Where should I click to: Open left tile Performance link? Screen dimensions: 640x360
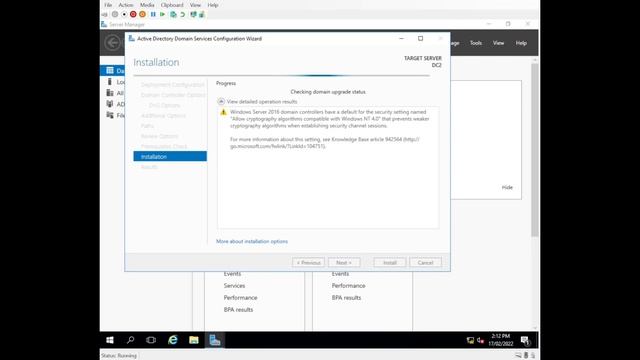click(x=240, y=298)
